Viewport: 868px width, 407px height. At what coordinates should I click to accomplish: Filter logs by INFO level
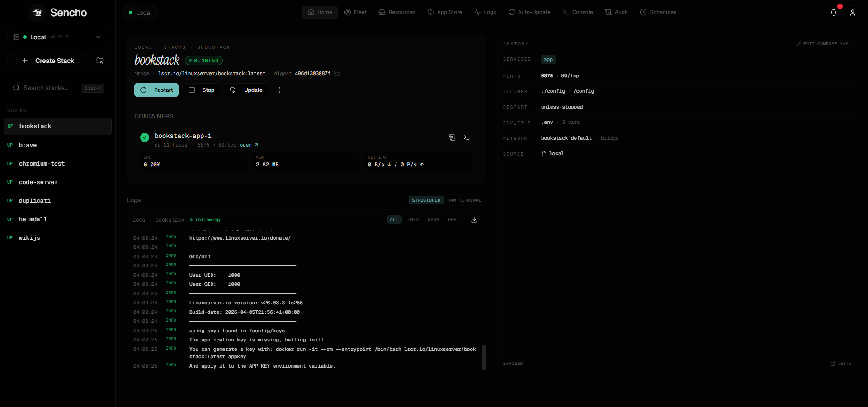coord(413,220)
